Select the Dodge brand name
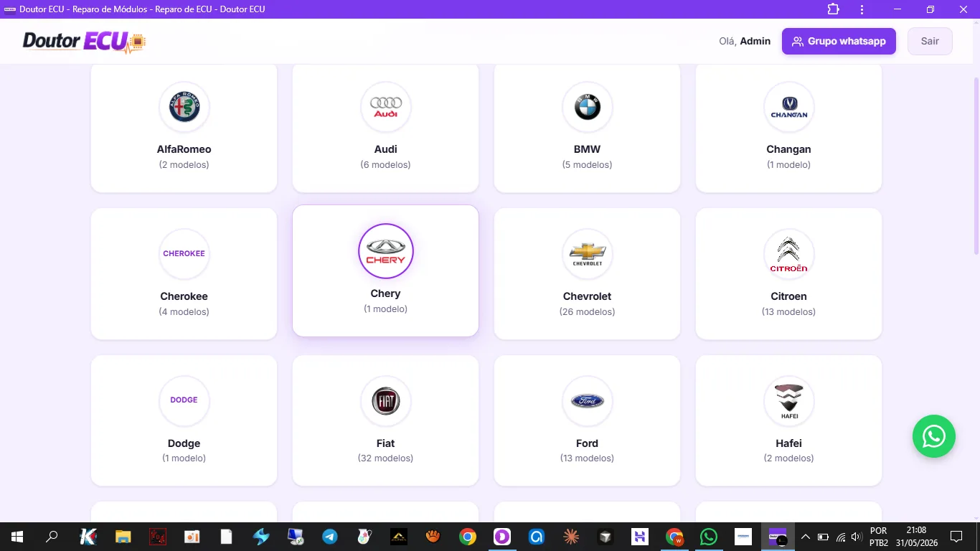Viewport: 980px width, 551px height. click(184, 443)
